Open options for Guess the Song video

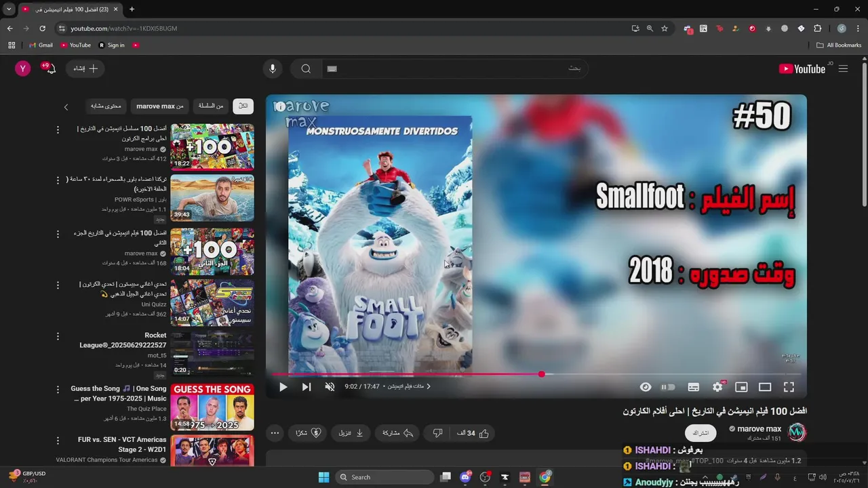coord(58,390)
